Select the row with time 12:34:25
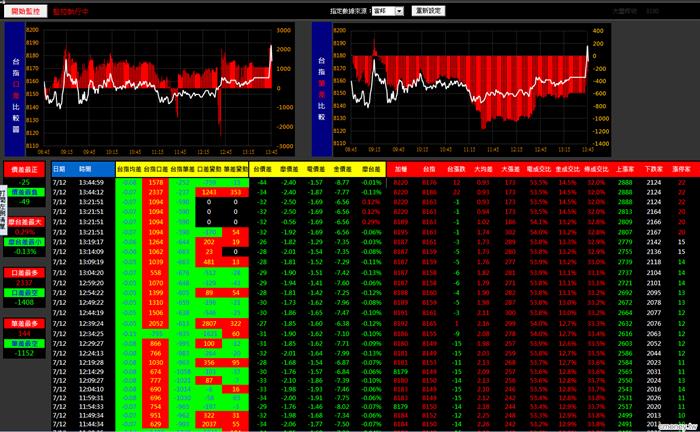The image size is (700, 432). (375, 333)
